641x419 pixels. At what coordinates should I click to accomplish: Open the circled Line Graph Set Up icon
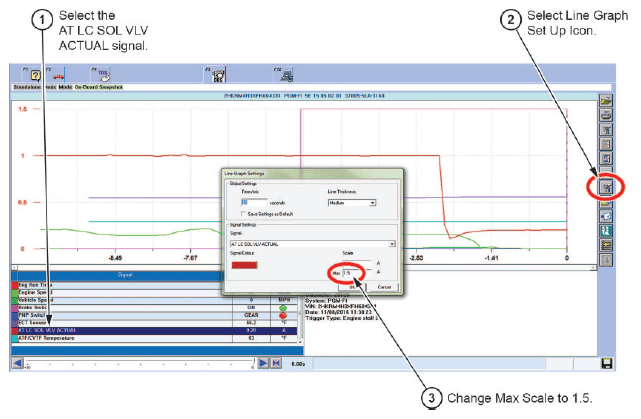tap(606, 187)
